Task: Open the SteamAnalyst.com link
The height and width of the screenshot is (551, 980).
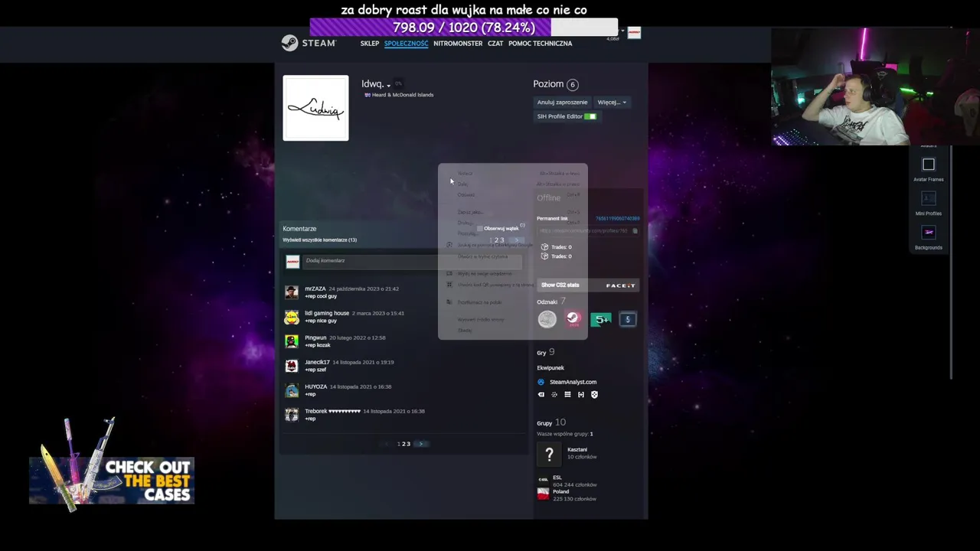Action: 573,382
